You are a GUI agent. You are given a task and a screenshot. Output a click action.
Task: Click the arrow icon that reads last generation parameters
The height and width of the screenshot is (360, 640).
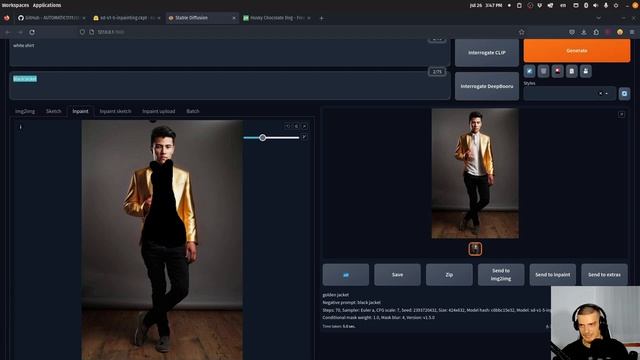(529, 71)
